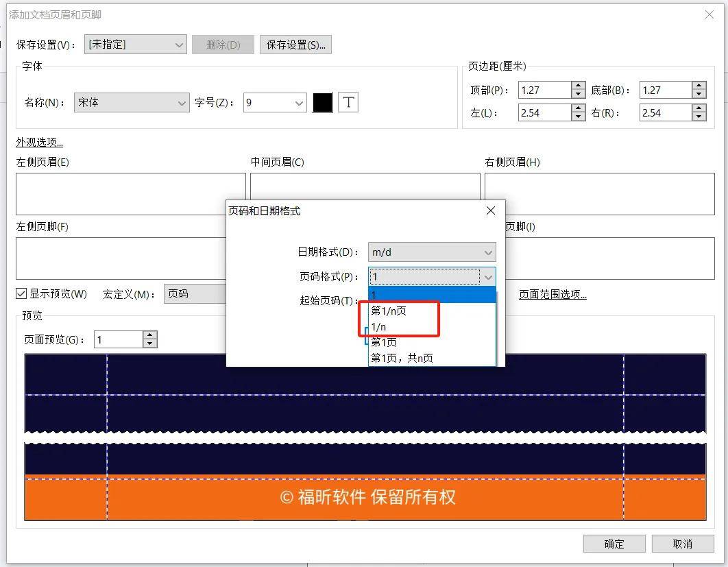Open the black font color picker
This screenshot has width=728, height=567.
(x=322, y=101)
